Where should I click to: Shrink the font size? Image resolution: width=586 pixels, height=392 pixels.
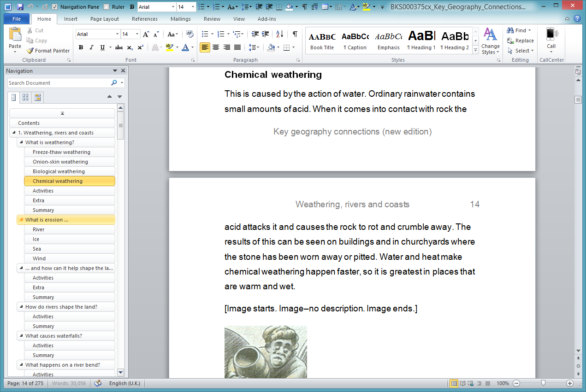pyautogui.click(x=156, y=34)
